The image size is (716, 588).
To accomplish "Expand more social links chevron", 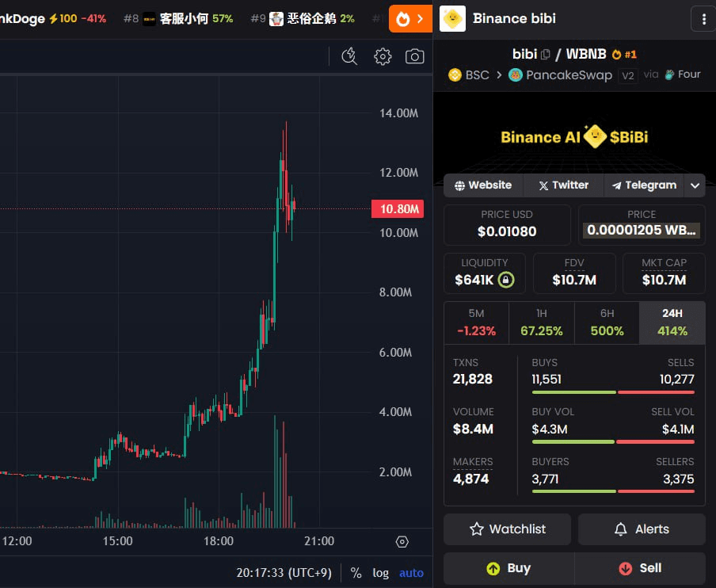I will pyautogui.click(x=695, y=185).
